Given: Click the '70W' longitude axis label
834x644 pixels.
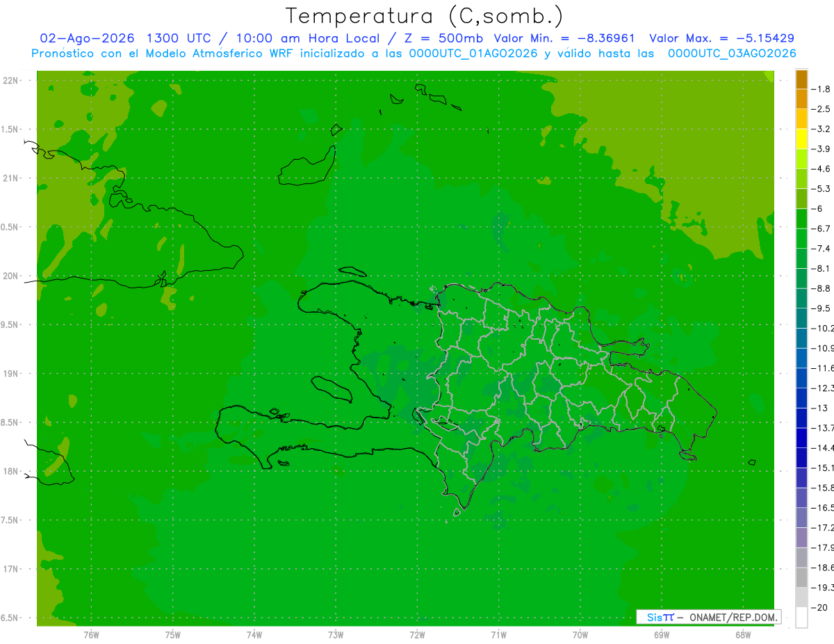Looking at the screenshot, I should 580,634.
